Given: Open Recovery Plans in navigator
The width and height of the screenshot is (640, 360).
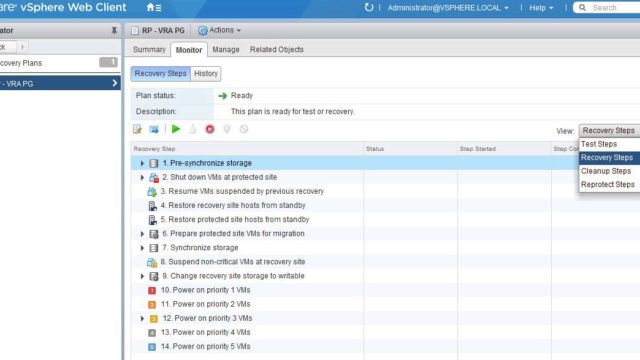Looking at the screenshot, I should point(60,63).
